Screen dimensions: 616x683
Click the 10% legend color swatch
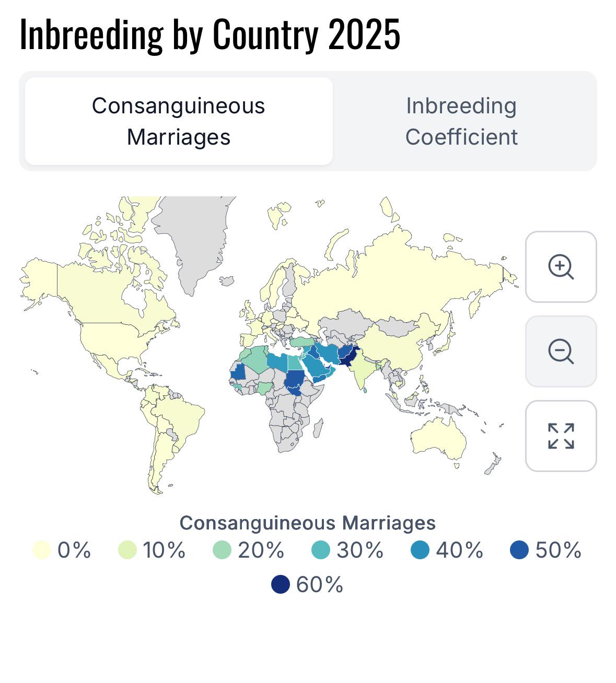point(127,550)
